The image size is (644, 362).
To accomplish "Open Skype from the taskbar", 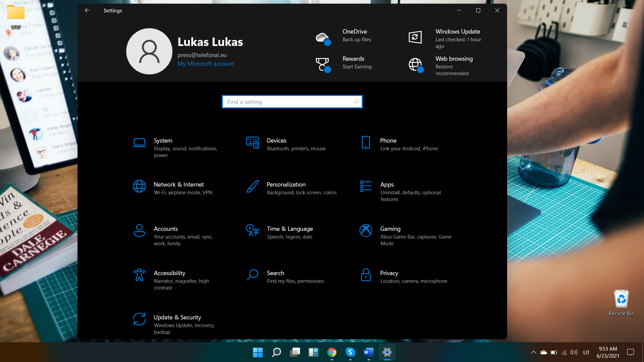I will (350, 352).
